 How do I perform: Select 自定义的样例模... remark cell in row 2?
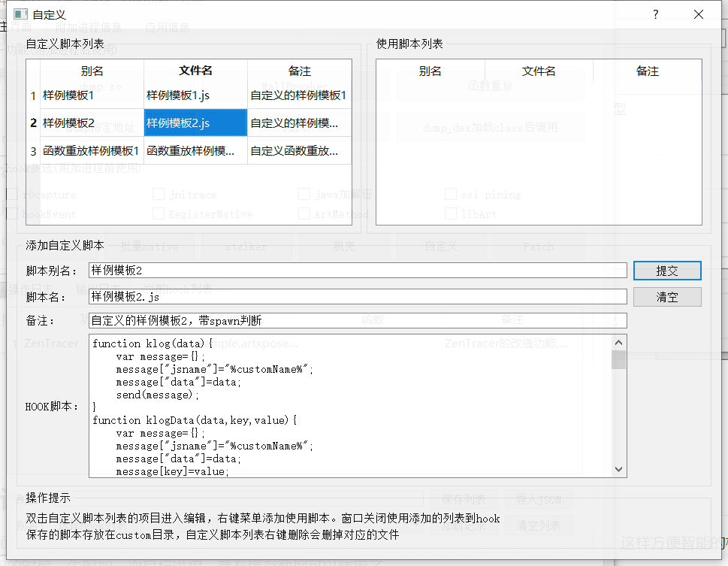[300, 123]
